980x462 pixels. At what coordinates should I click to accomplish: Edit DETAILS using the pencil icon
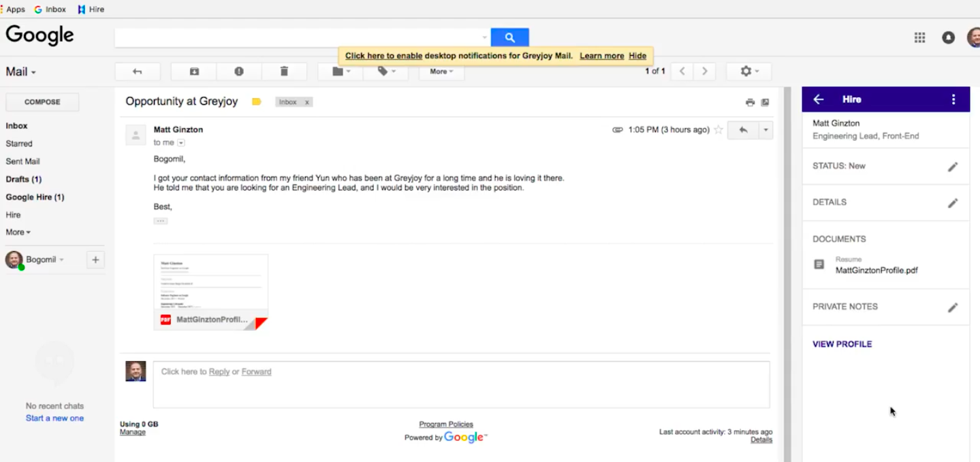point(953,203)
